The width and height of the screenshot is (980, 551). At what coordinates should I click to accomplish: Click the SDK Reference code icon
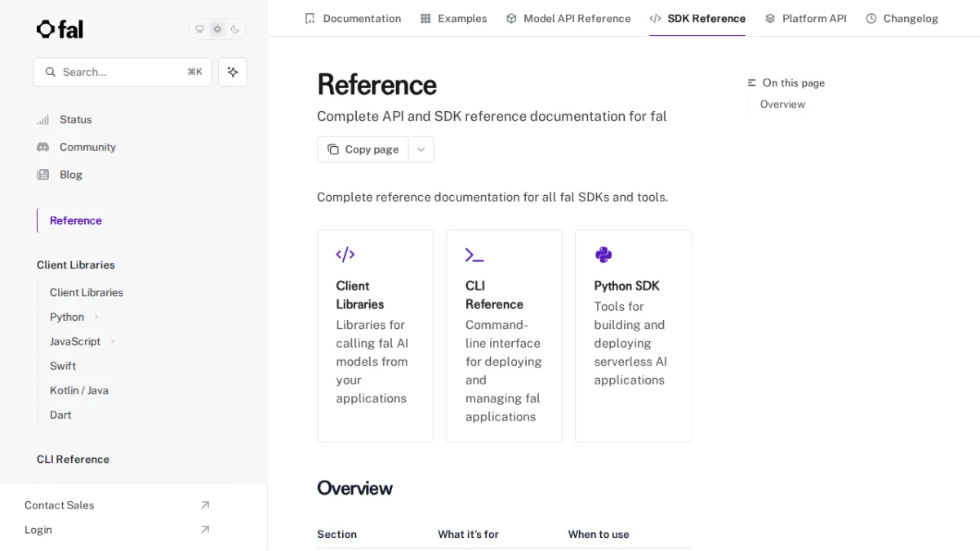[655, 18]
